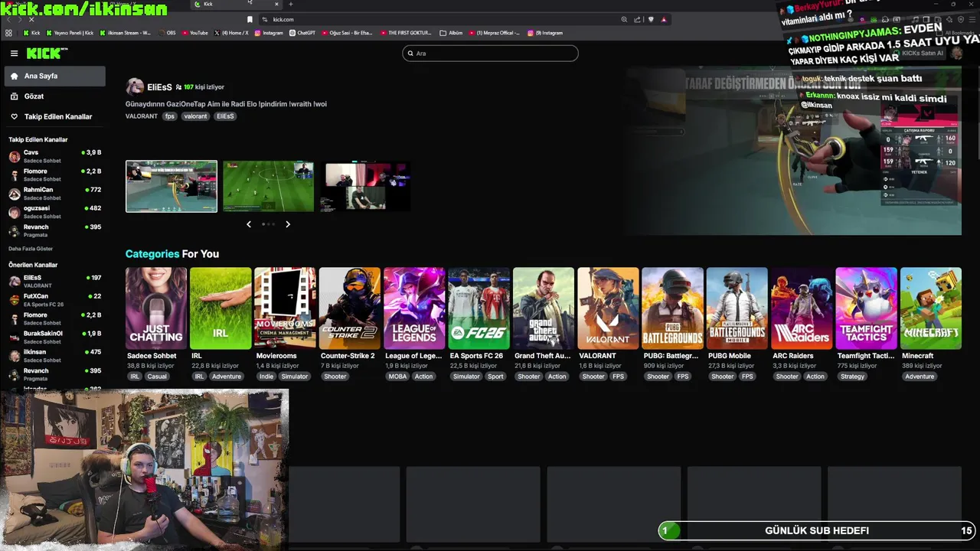980x551 pixels.
Task: Go to next featured stream
Action: click(288, 224)
